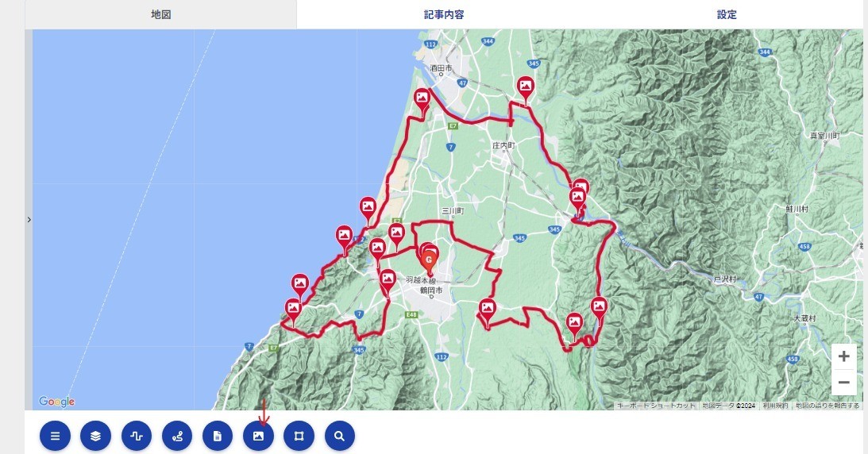Select the route drawing tool

177,436
